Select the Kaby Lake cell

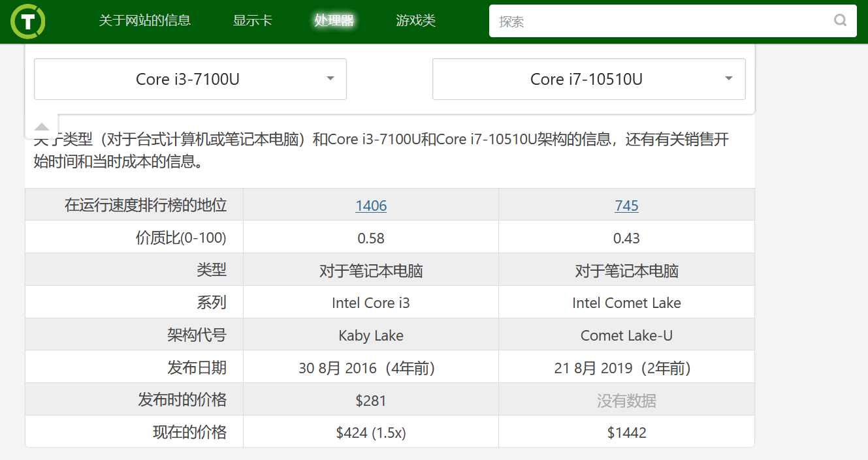pos(371,335)
